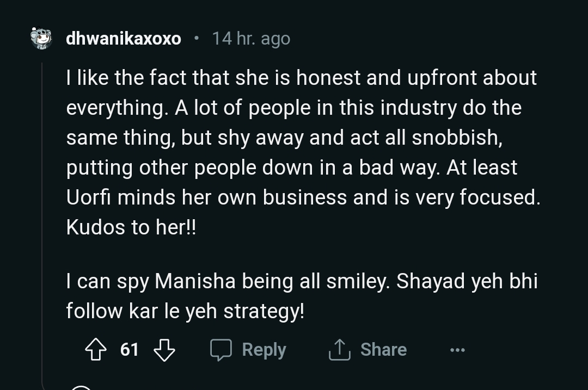Open the dhwanikaxoxo user profile link
Viewport: 588px width, 390px height.
pyautogui.click(x=124, y=39)
